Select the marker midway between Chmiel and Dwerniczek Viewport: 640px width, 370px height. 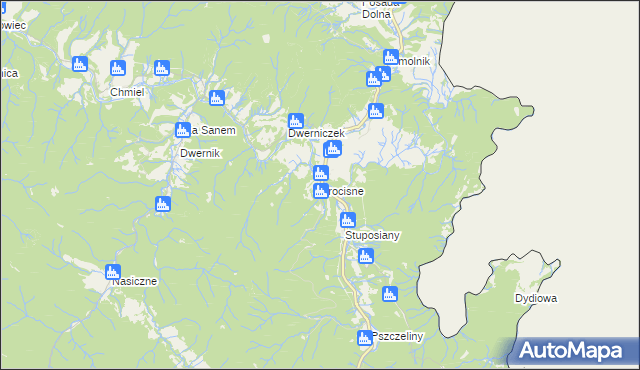pos(217,98)
